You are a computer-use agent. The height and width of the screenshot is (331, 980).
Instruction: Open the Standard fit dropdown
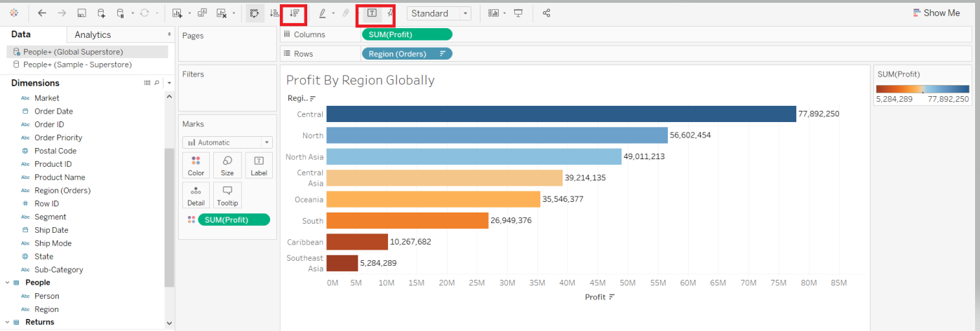click(x=439, y=13)
